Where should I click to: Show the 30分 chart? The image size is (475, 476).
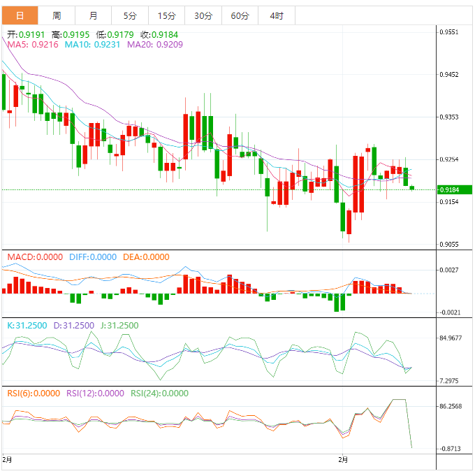click(x=203, y=15)
